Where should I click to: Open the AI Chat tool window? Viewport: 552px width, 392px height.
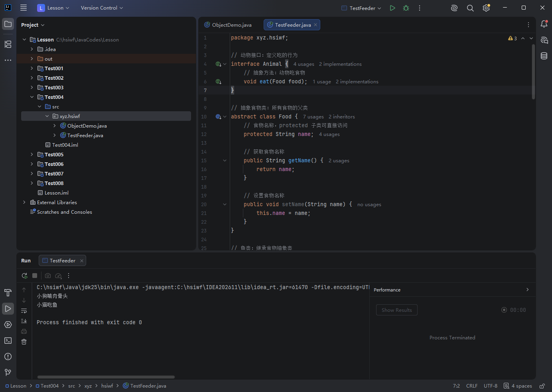(x=544, y=40)
